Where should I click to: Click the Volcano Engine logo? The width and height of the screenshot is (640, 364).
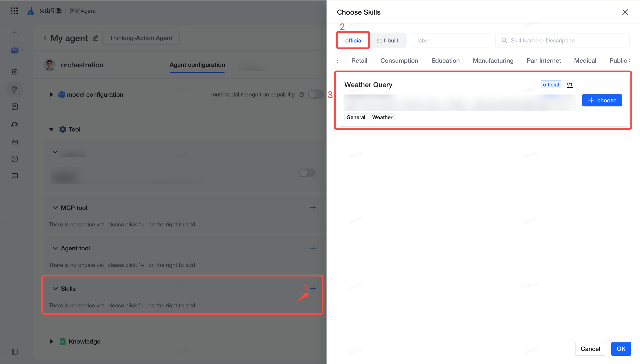pos(31,11)
